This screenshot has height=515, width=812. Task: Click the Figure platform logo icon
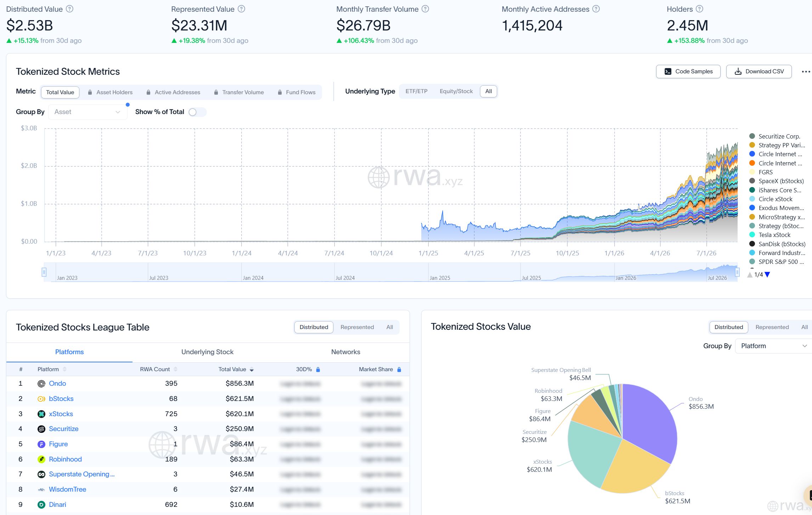[x=41, y=444]
